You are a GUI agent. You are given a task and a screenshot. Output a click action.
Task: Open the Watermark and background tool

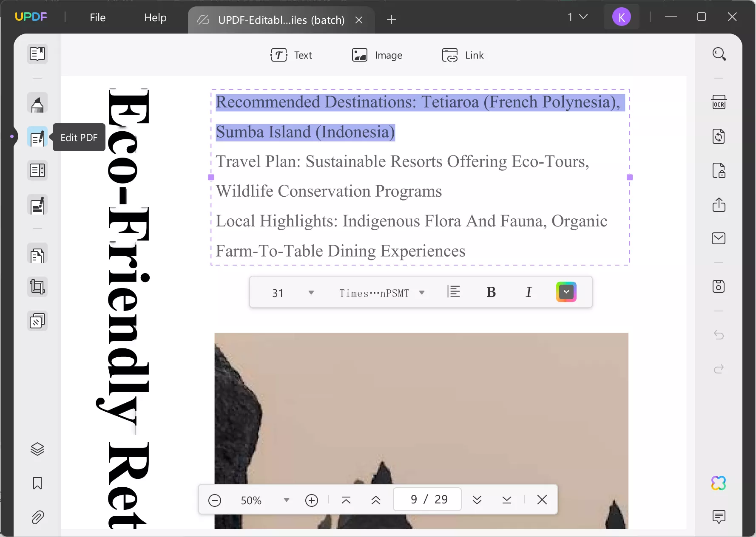(37, 321)
